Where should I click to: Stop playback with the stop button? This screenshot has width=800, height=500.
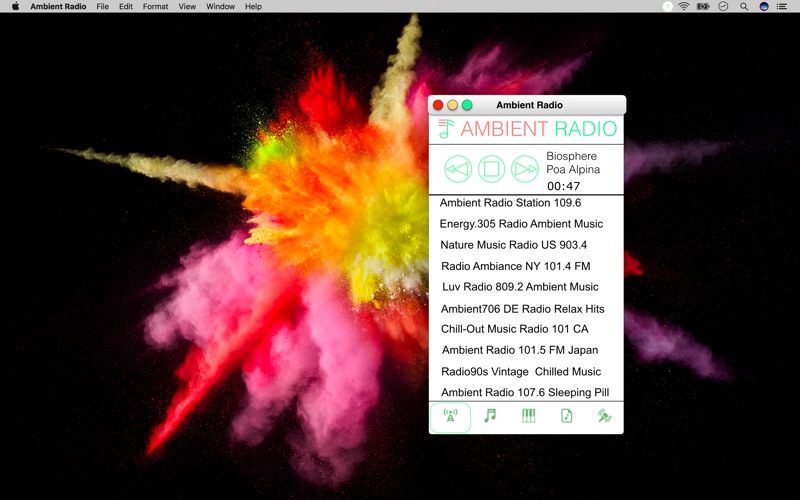(491, 169)
